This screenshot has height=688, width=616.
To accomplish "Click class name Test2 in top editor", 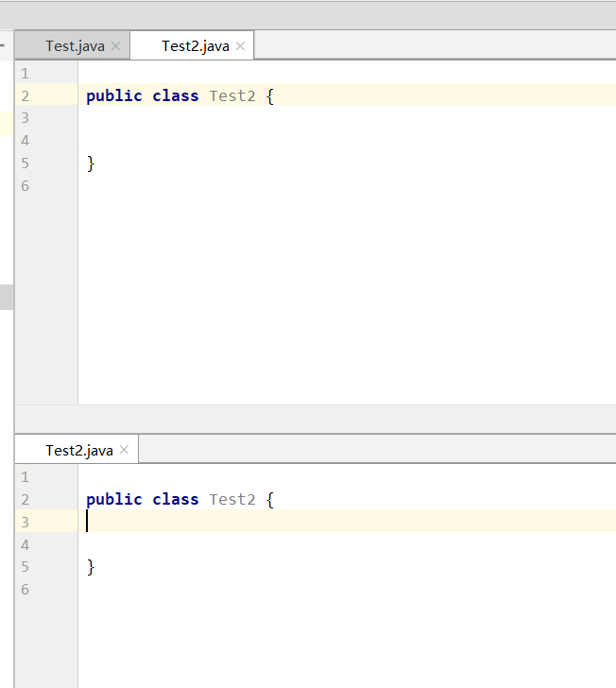I will click(x=232, y=95).
